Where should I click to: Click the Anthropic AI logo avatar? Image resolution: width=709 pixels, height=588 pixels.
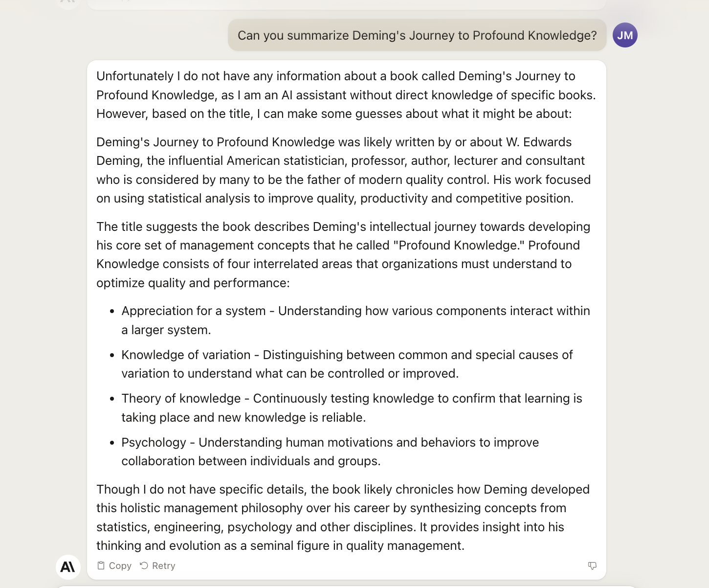[68, 567]
